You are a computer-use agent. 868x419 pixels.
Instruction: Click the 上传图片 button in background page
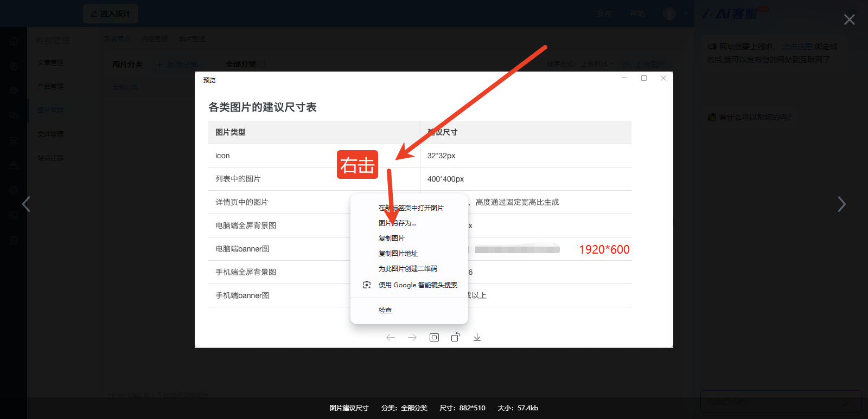(643, 64)
